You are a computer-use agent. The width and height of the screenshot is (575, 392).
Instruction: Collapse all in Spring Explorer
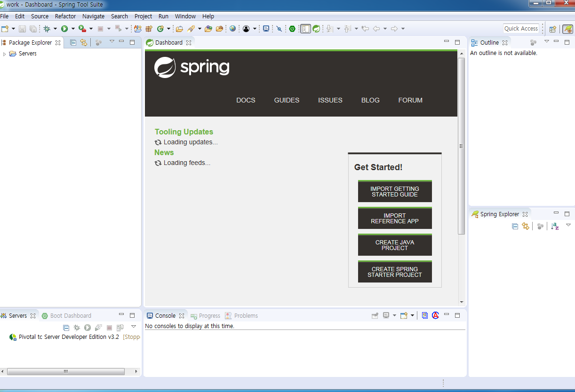click(515, 226)
